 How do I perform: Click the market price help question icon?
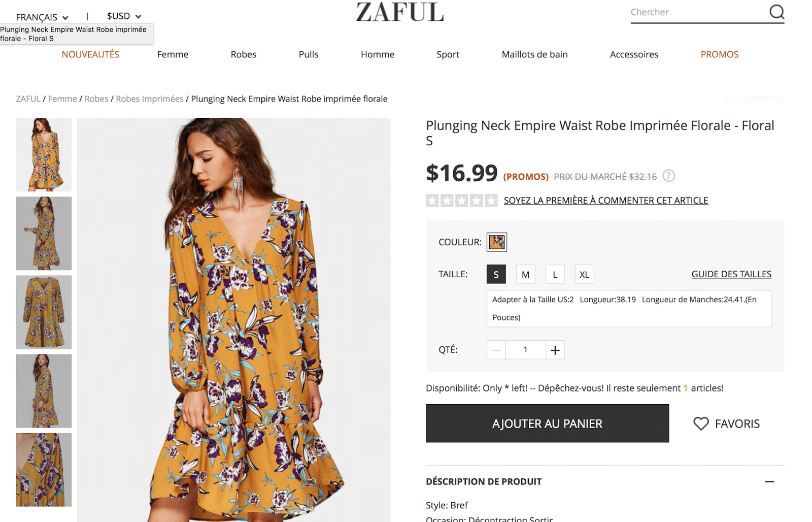click(x=669, y=176)
